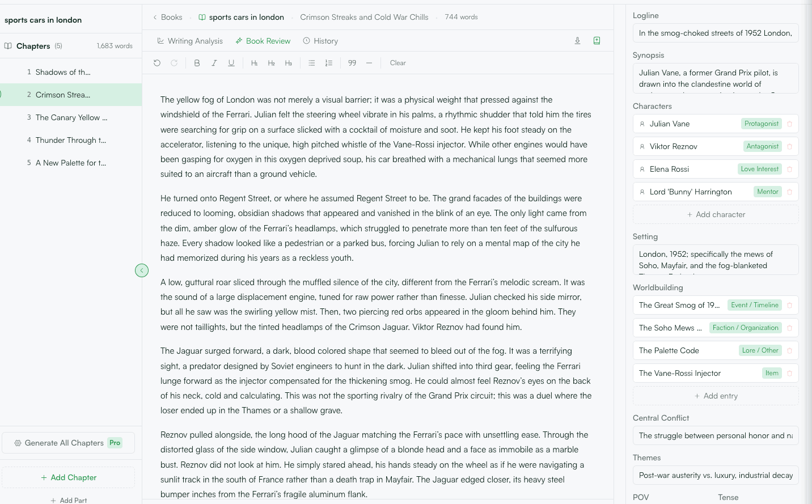Click the Add Part button
This screenshot has width=812, height=504.
pos(68,500)
